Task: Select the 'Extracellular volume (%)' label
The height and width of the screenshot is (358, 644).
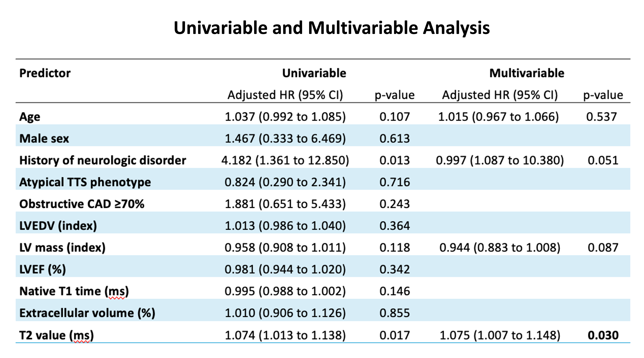Action: click(x=87, y=313)
